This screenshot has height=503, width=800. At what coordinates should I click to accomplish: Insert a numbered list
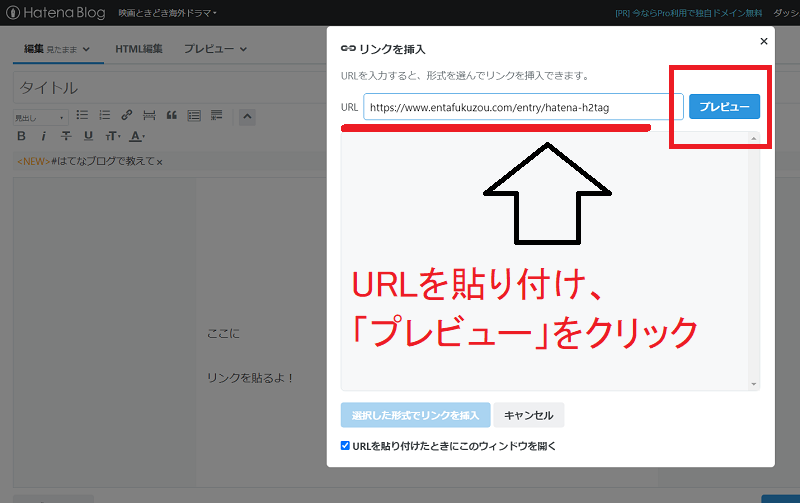coord(105,115)
